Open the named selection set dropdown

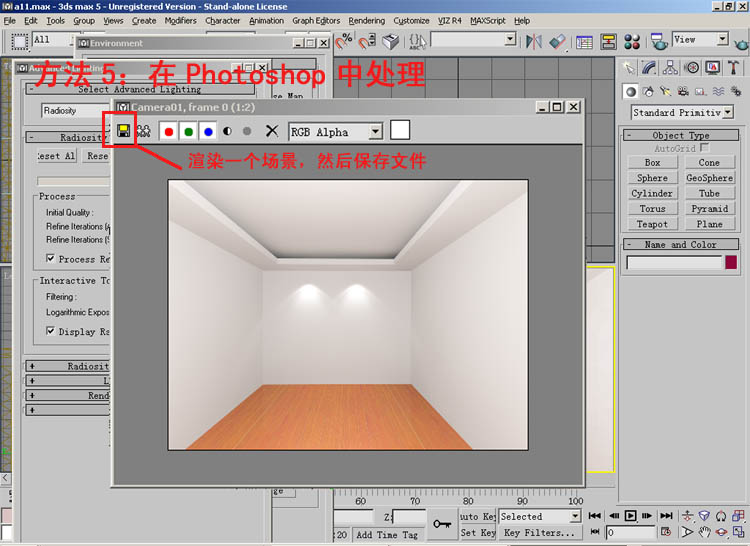(510, 39)
